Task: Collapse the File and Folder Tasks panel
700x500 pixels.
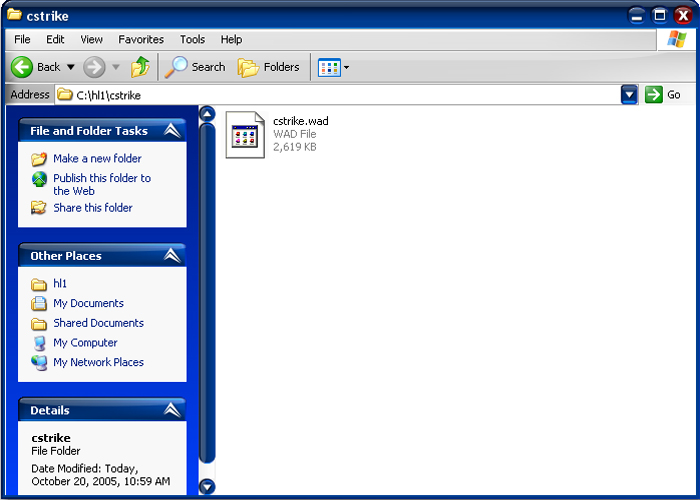Action: click(x=172, y=131)
